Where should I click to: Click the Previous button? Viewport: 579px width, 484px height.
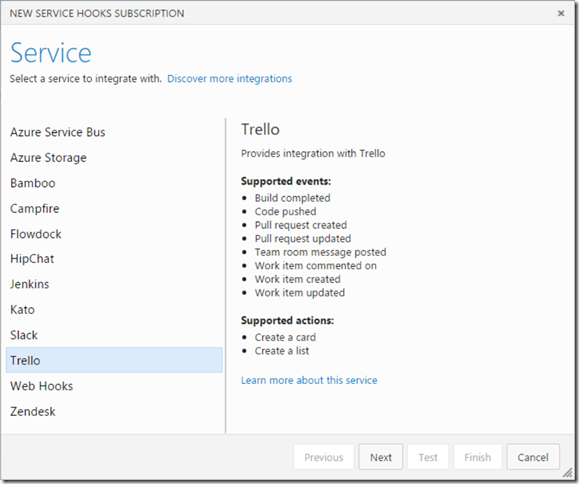pyautogui.click(x=324, y=457)
